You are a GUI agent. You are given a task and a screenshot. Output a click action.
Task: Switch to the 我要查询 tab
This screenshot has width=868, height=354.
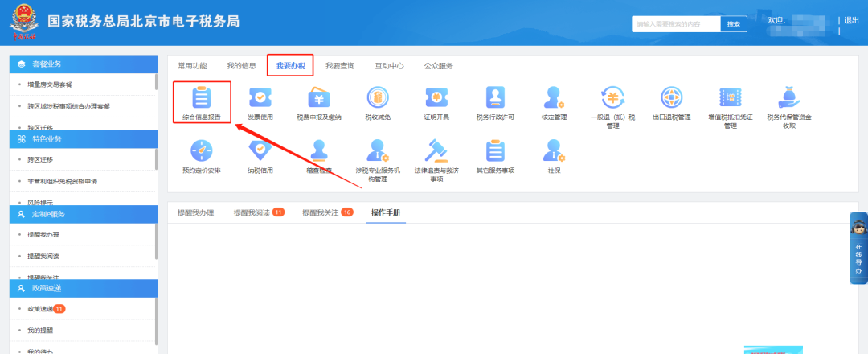point(340,66)
